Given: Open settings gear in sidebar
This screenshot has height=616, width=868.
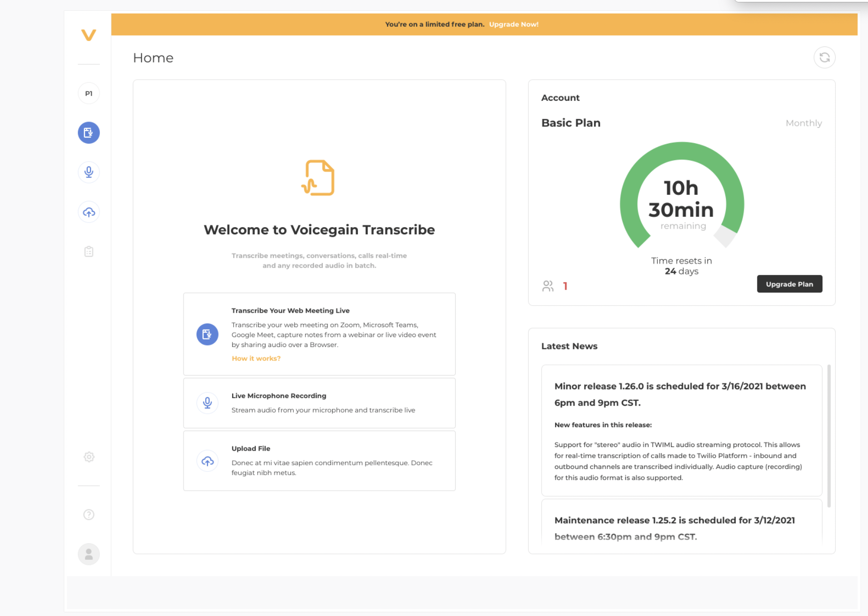Looking at the screenshot, I should point(89,457).
